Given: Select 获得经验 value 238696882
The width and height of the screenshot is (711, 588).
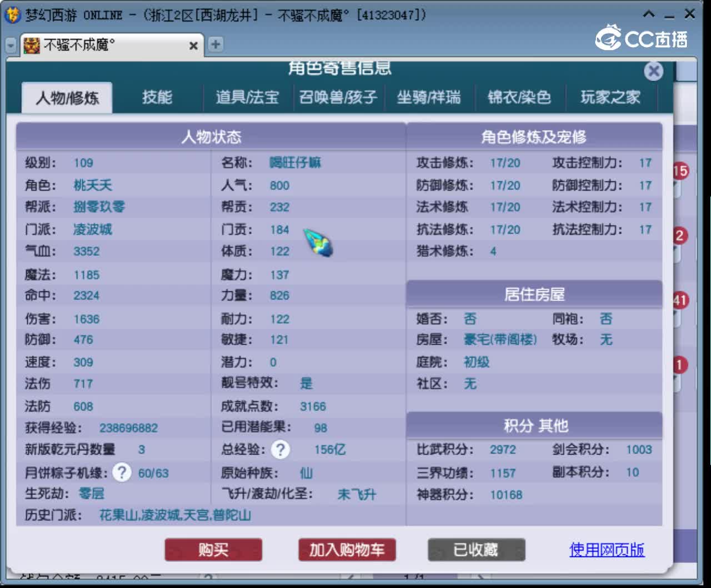Looking at the screenshot, I should click(128, 428).
